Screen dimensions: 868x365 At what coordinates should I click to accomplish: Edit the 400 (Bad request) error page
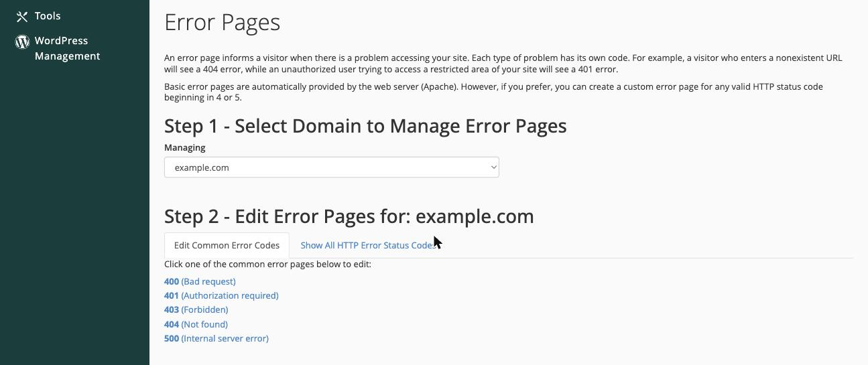(x=200, y=281)
